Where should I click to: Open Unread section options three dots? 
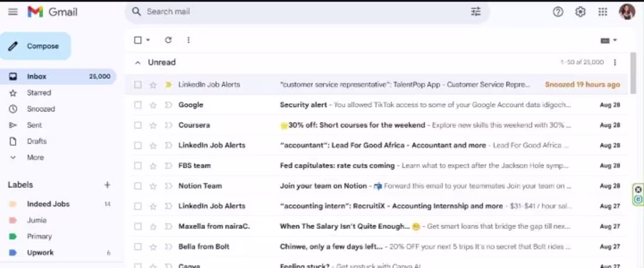(x=614, y=63)
